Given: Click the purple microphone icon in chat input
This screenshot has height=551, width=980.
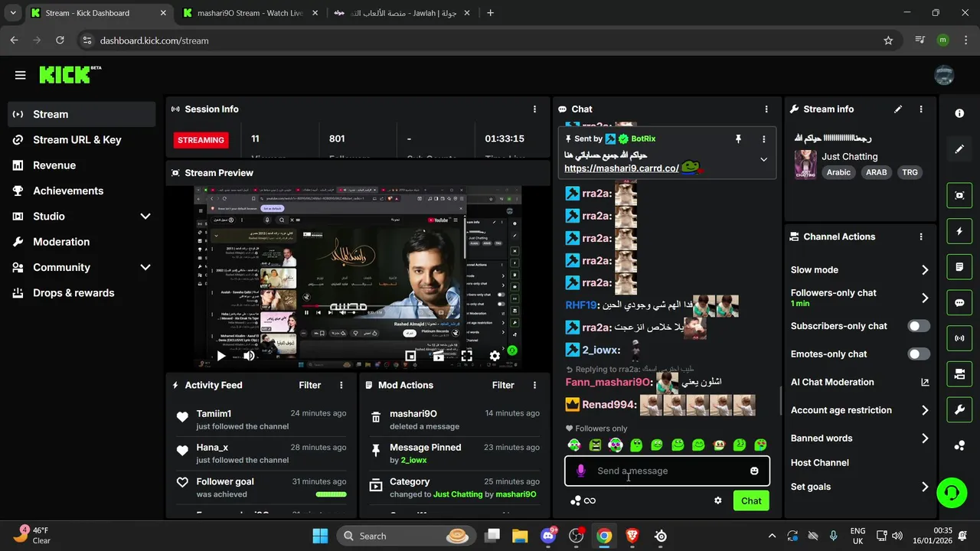Looking at the screenshot, I should pyautogui.click(x=581, y=471).
